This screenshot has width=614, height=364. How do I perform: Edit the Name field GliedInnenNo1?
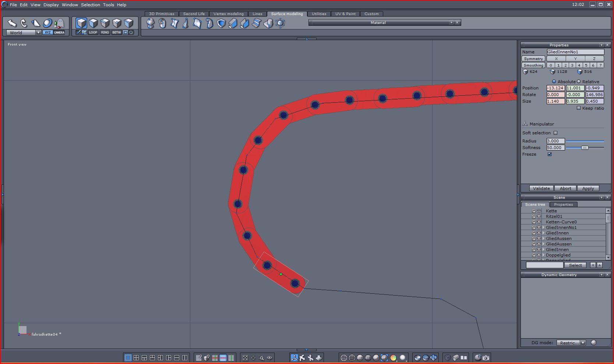(575, 52)
